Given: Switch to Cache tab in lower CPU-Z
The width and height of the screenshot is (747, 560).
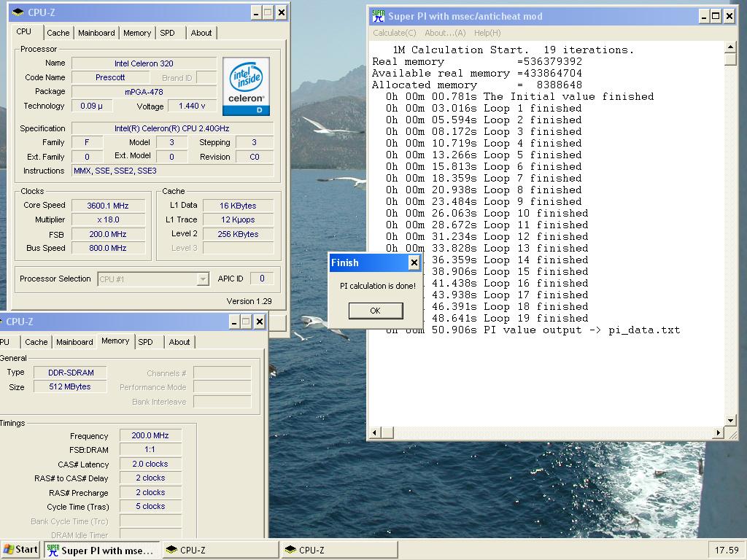Looking at the screenshot, I should [x=36, y=342].
